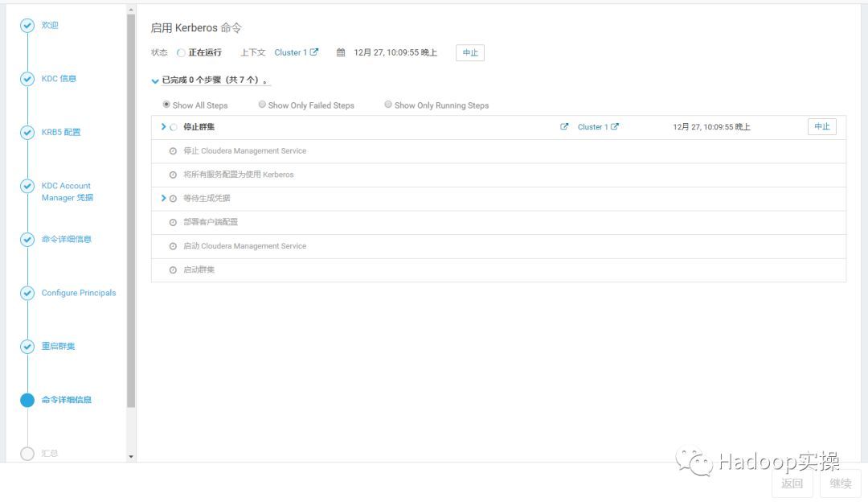
Task: Abort 停止群集 step with its 中止 button
Action: pos(822,127)
